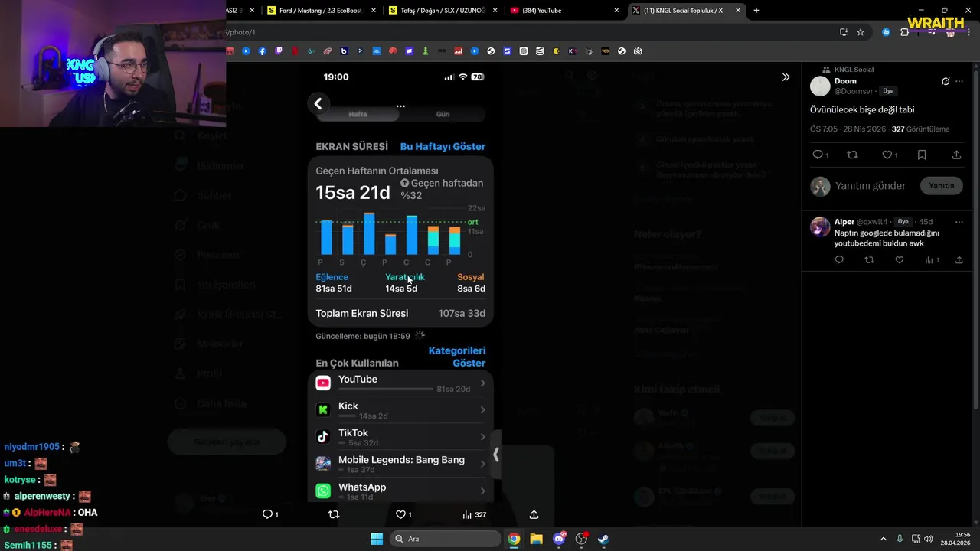Open Doom's profile avatar
Screen dimensions: 980x551
point(820,86)
